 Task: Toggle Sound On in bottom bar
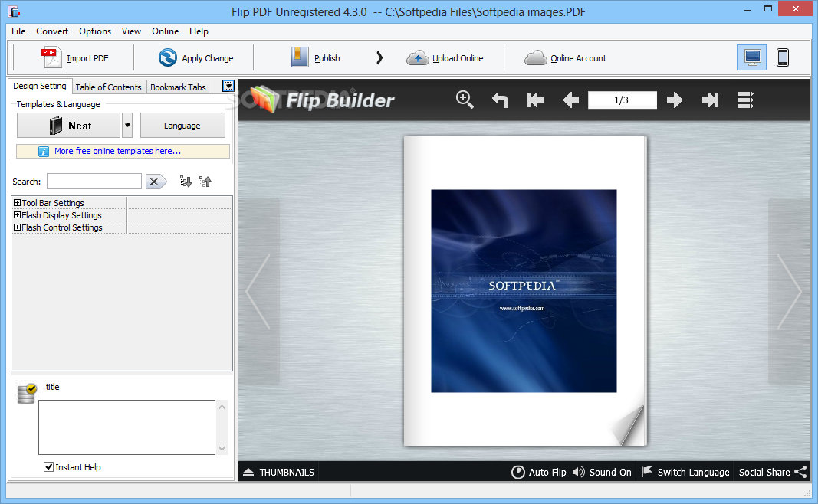click(x=602, y=472)
